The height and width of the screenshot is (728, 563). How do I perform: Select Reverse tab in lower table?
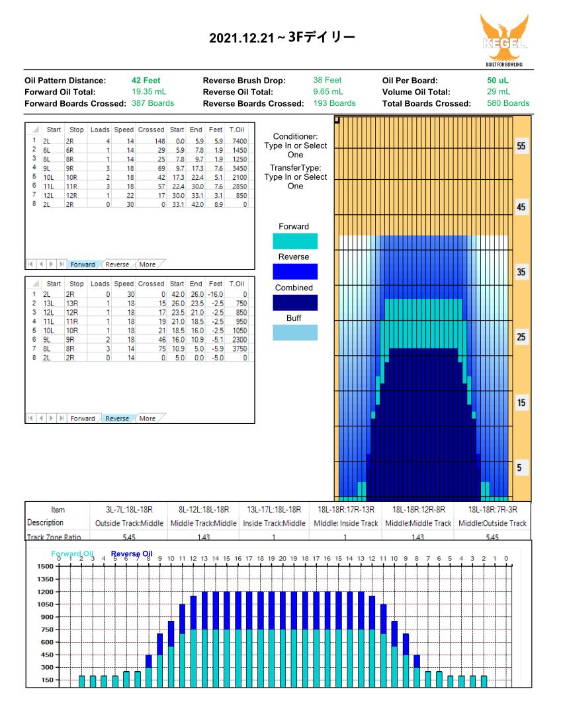click(x=117, y=419)
